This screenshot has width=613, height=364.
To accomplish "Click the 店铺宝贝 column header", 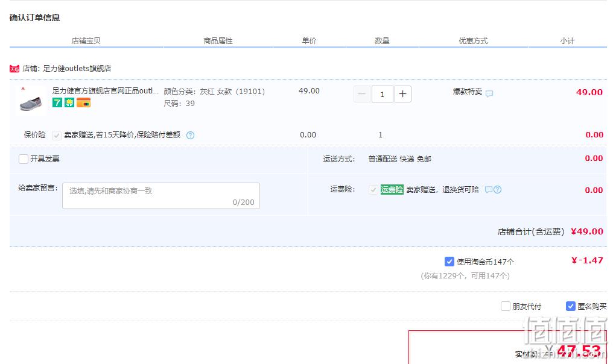I will pyautogui.click(x=86, y=40).
